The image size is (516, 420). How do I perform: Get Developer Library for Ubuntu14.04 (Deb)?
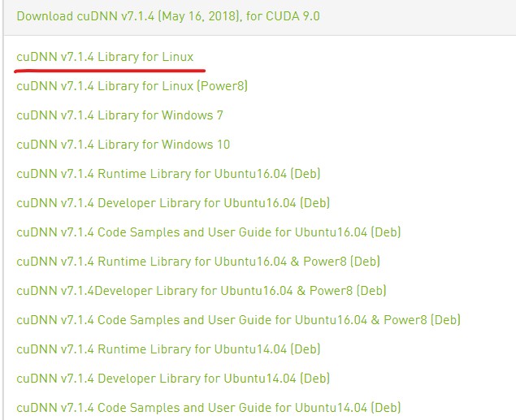coord(173,379)
